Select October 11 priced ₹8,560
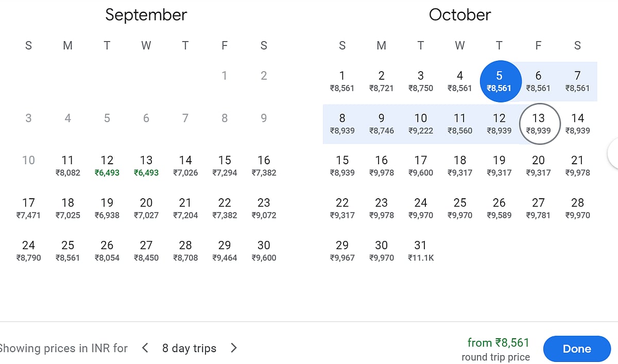Viewport: 618px width, 364px height. 460,124
